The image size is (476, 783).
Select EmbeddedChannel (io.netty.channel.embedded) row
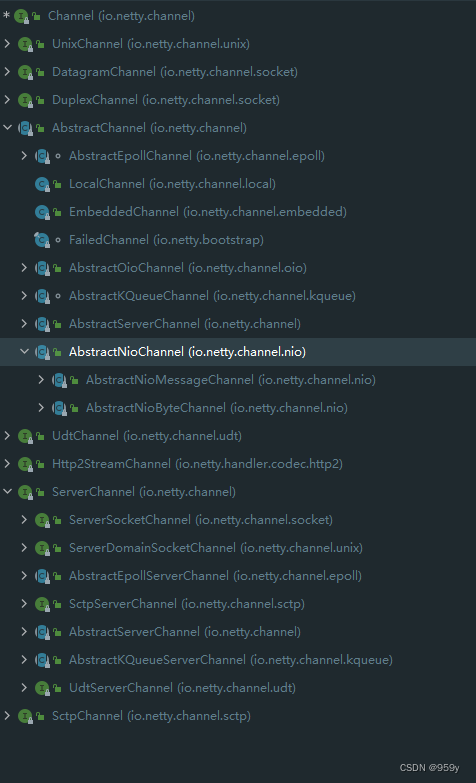click(238, 212)
